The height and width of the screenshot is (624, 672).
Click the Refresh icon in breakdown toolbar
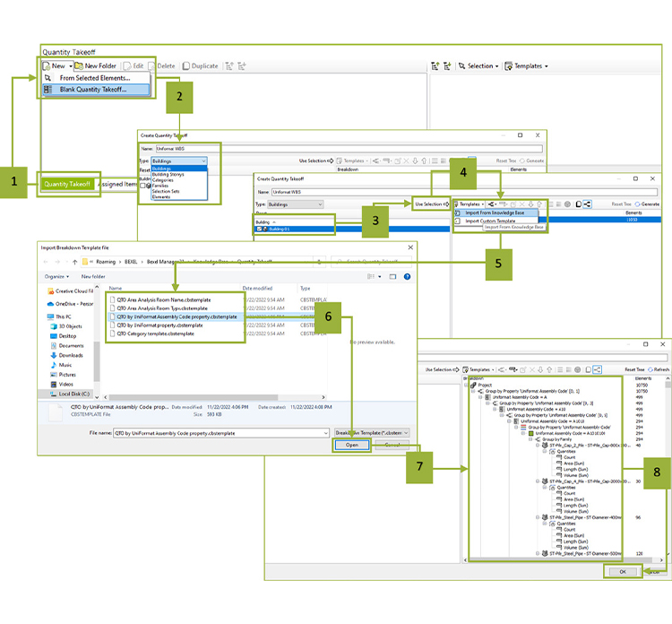tap(656, 368)
